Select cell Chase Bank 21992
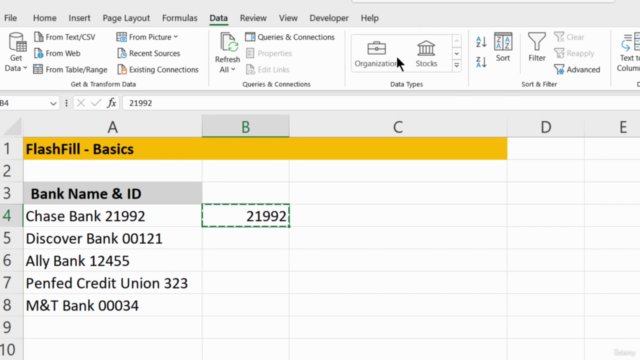Screen dimensions: 640x360 pos(113,216)
